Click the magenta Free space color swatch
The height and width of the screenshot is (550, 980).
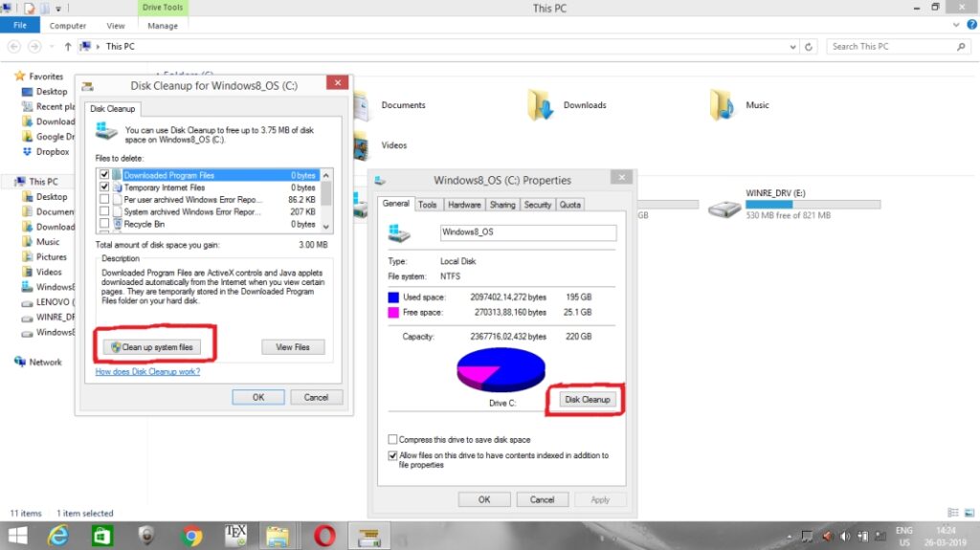point(393,313)
